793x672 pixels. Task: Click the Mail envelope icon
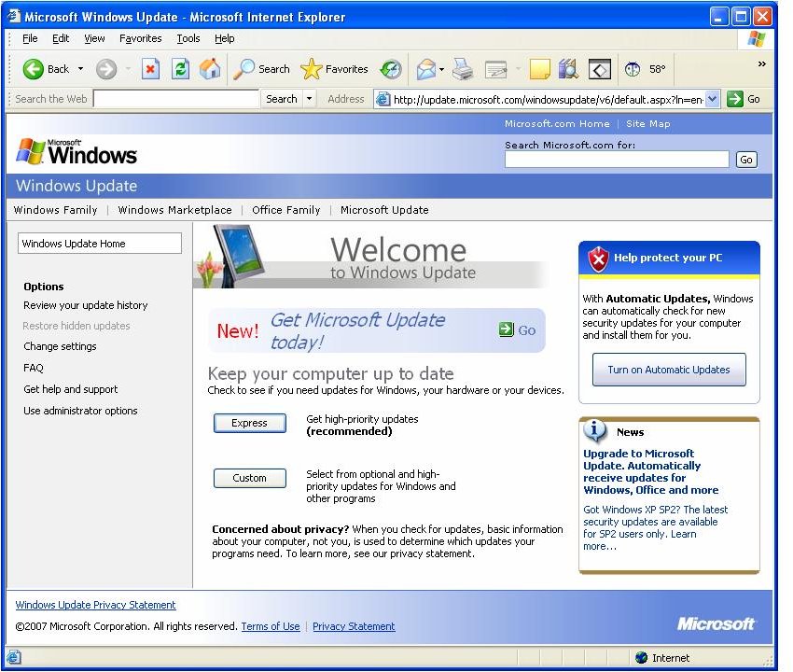click(425, 69)
